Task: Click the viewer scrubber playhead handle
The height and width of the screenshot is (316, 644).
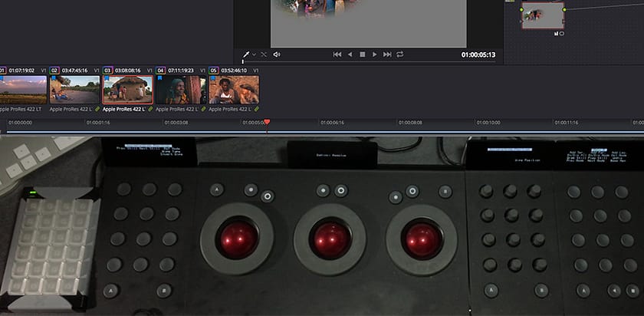Action: (243, 61)
